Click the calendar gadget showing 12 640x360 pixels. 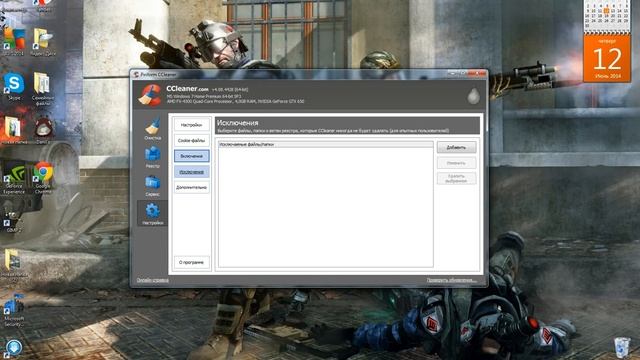point(607,59)
